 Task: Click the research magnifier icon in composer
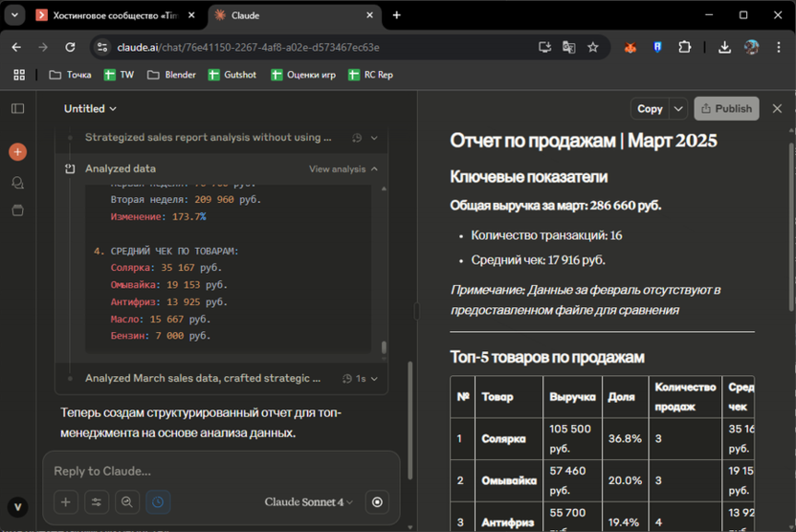[x=127, y=502]
